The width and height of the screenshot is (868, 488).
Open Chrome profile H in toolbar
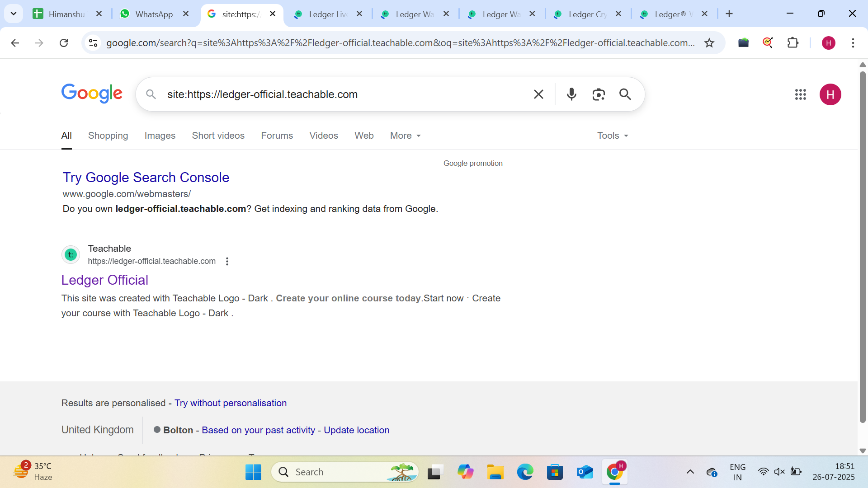(829, 43)
